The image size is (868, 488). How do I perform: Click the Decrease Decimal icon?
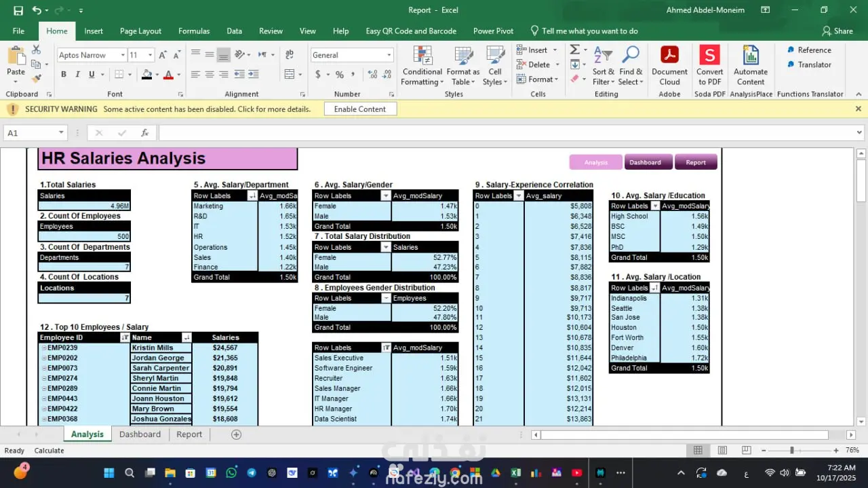(x=387, y=75)
